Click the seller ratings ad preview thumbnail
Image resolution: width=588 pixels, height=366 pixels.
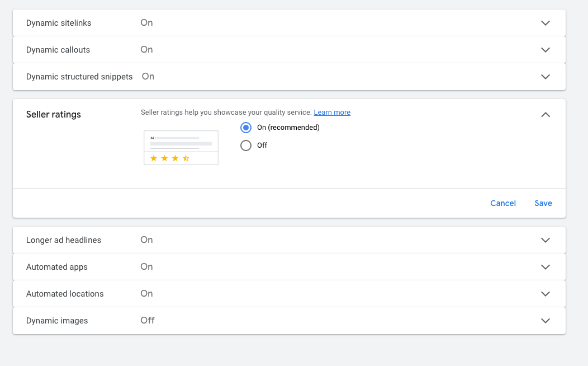(181, 148)
